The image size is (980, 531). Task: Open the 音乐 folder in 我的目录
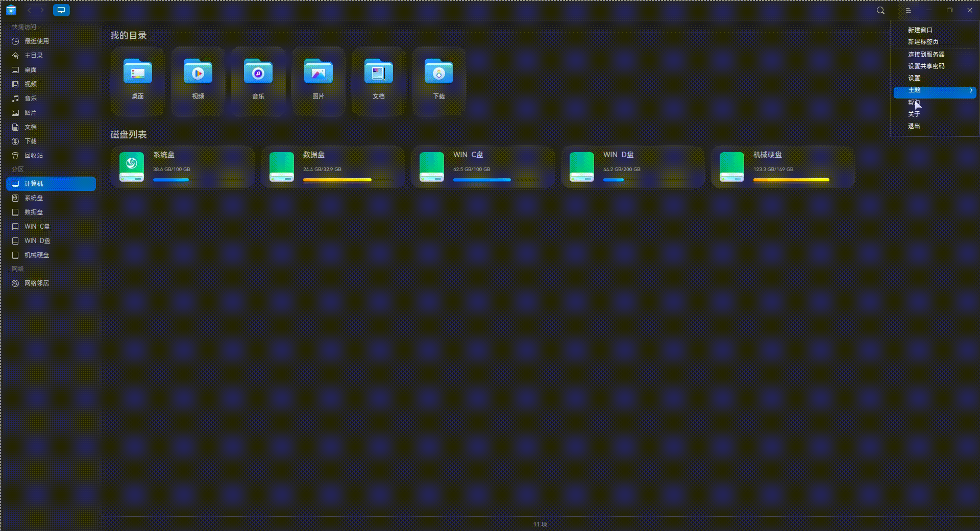tap(258, 82)
